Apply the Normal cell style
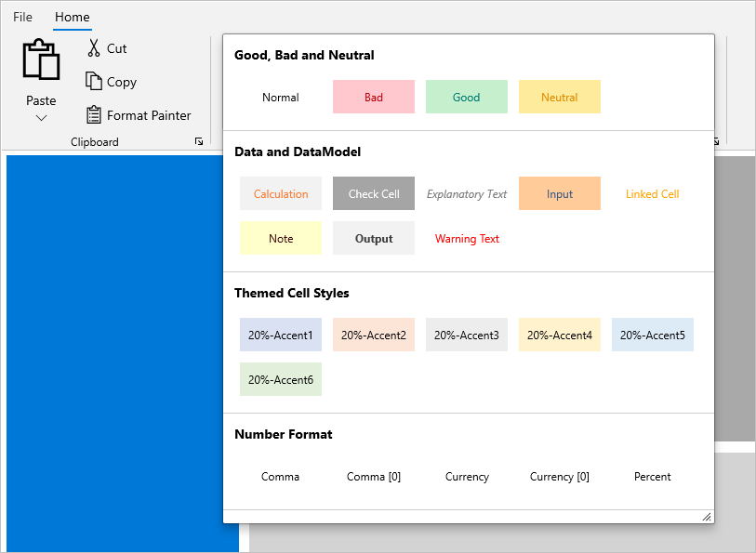This screenshot has width=756, height=553. [x=281, y=97]
